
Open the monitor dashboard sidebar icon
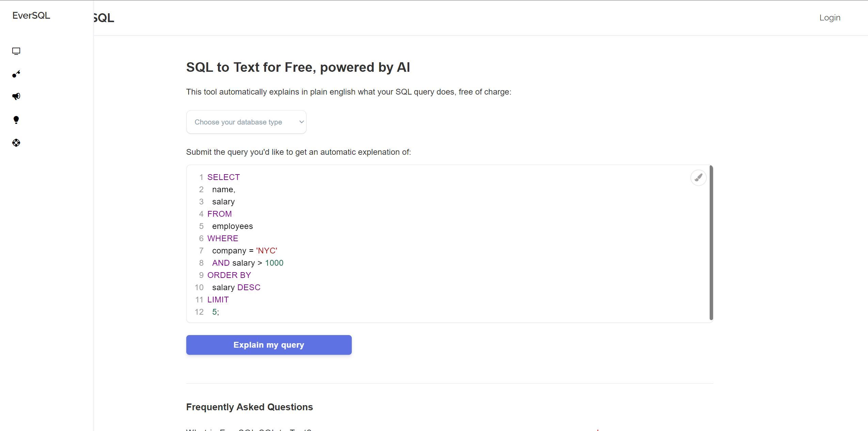(16, 51)
